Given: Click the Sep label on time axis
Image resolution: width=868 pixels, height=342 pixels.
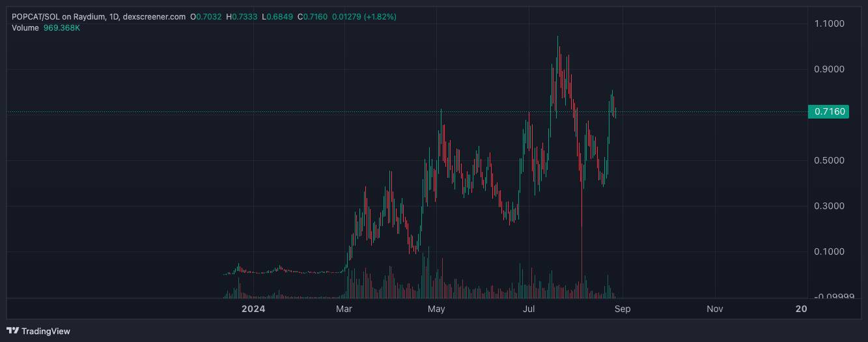Looking at the screenshot, I should pyautogui.click(x=623, y=309).
